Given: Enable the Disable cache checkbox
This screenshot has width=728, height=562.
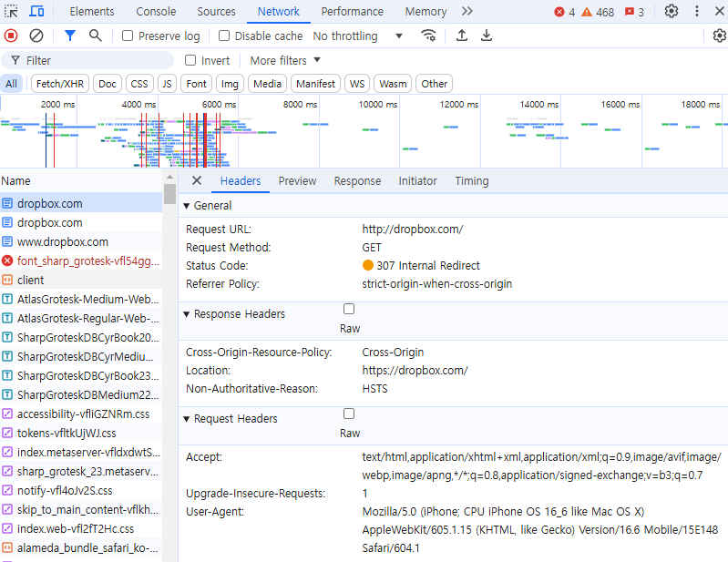Looking at the screenshot, I should pos(224,36).
